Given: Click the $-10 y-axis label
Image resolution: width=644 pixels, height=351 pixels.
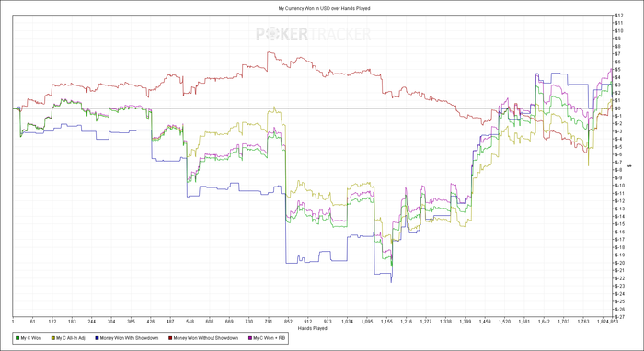Looking at the screenshot, I should point(619,186).
